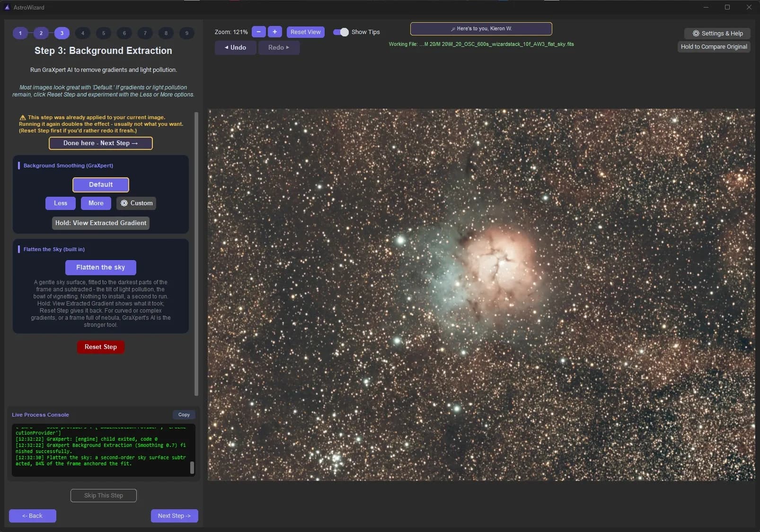Redo the undone operation
Viewport: 760px width, 532px height.
click(x=279, y=47)
